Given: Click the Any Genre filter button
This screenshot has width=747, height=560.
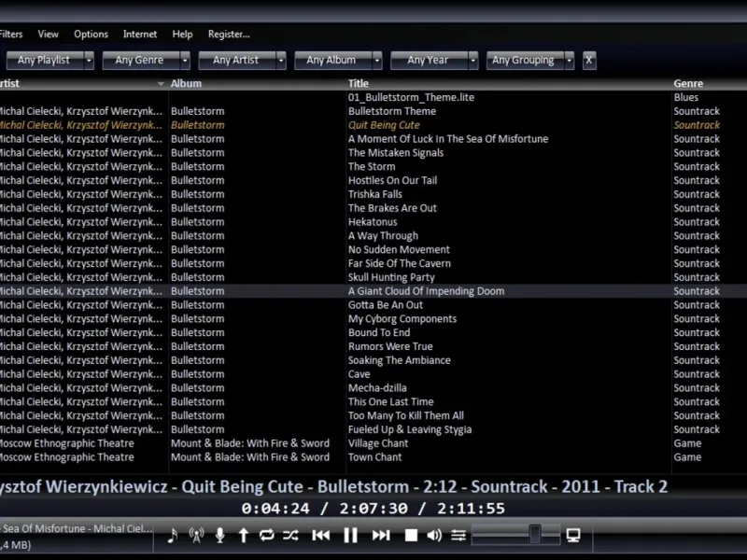Looking at the screenshot, I should click(141, 61).
